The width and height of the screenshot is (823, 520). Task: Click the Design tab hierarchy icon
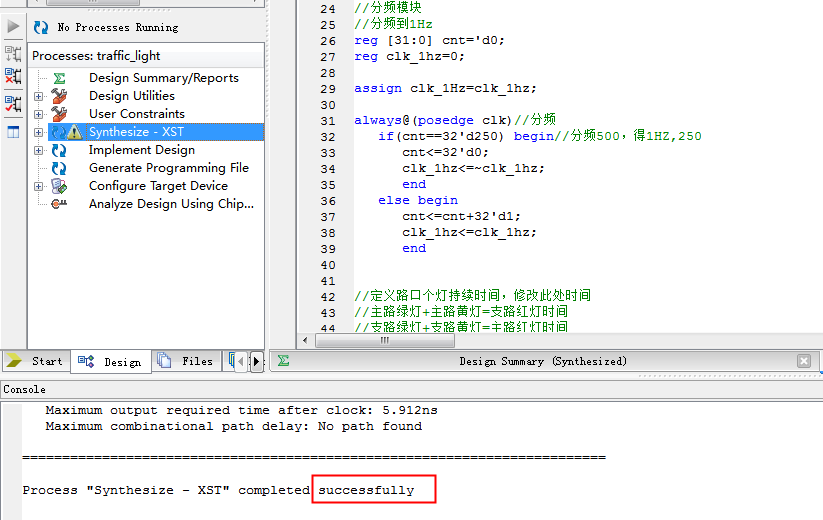click(86, 361)
